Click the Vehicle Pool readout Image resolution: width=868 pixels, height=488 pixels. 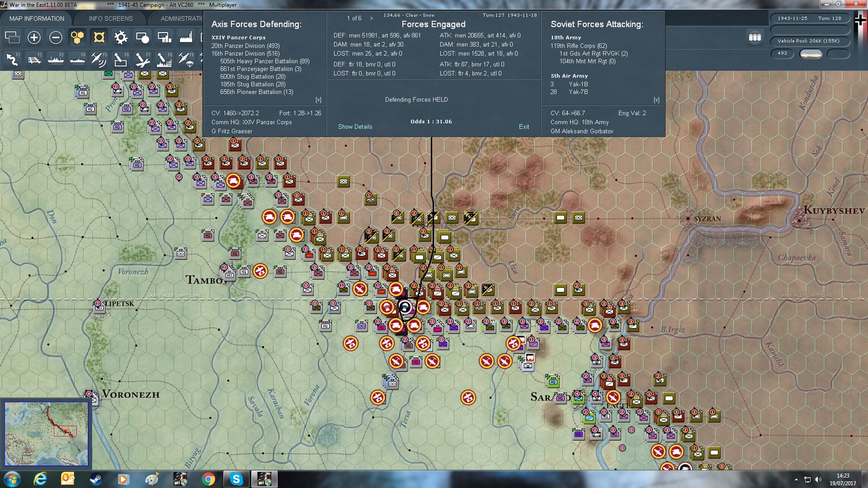(810, 41)
